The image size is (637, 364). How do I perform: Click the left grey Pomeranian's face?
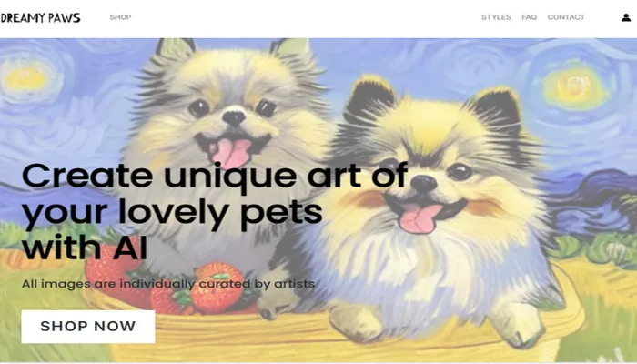click(x=232, y=117)
